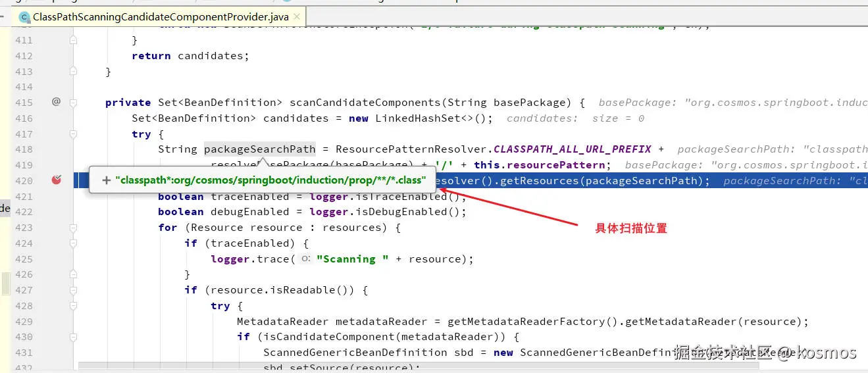Click line number 429 in the gutter

pos(24,321)
